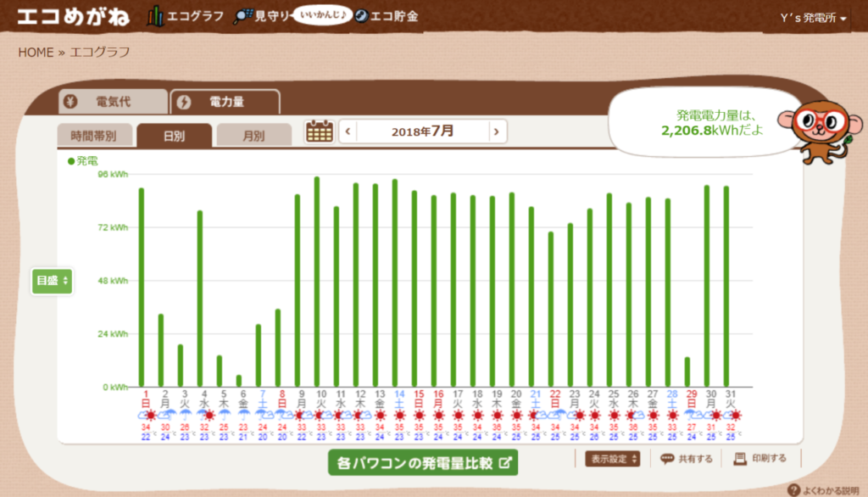Open the 目盛 scale dropdown

pyautogui.click(x=52, y=281)
